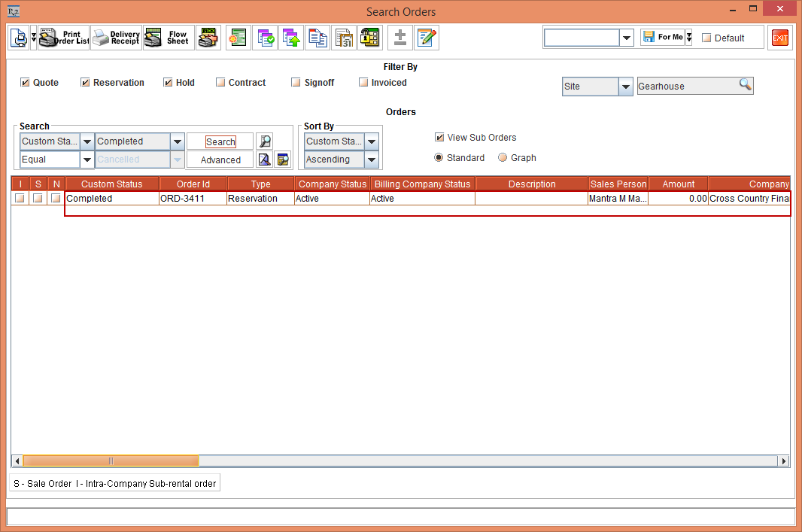
Task: Click the red EXIT icon
Action: click(x=779, y=38)
